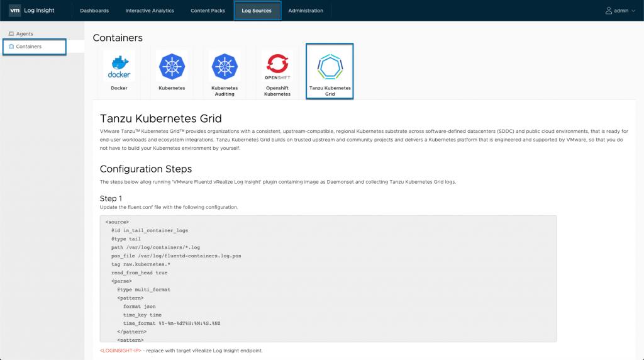The height and width of the screenshot is (360, 644).
Task: Choose the Kubernetes wheel icon
Action: pos(172,66)
